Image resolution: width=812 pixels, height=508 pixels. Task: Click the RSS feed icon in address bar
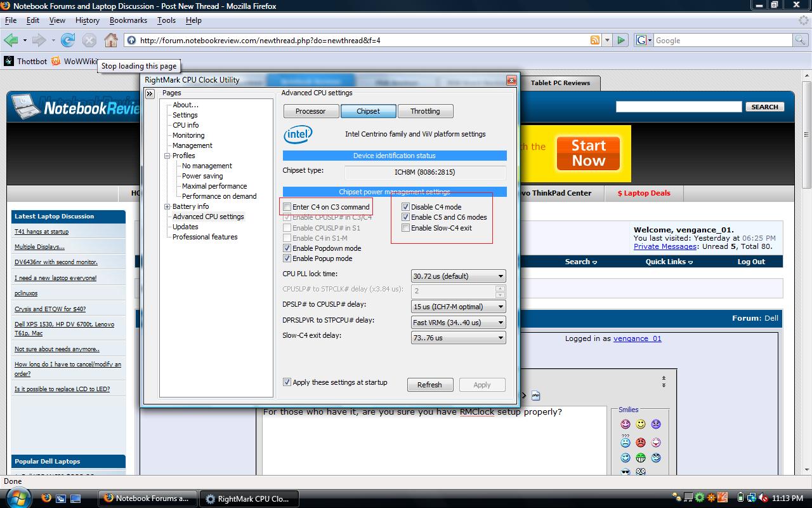point(595,40)
